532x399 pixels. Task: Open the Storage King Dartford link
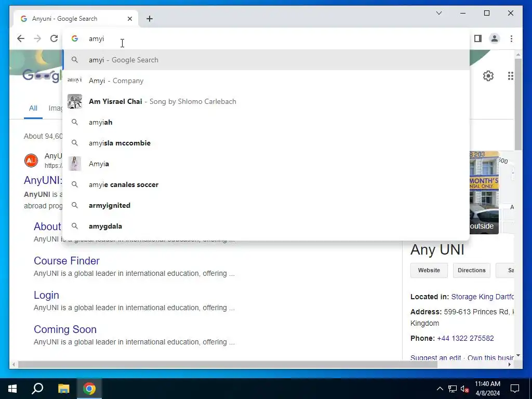pyautogui.click(x=482, y=297)
